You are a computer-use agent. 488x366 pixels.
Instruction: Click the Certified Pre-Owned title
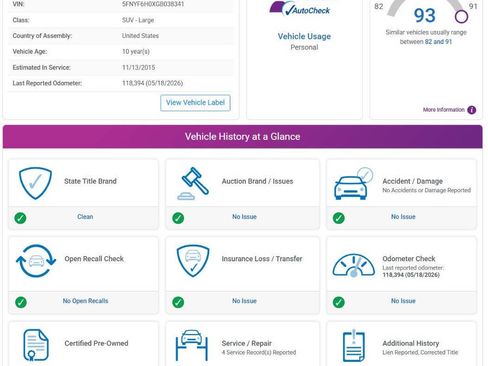96,343
